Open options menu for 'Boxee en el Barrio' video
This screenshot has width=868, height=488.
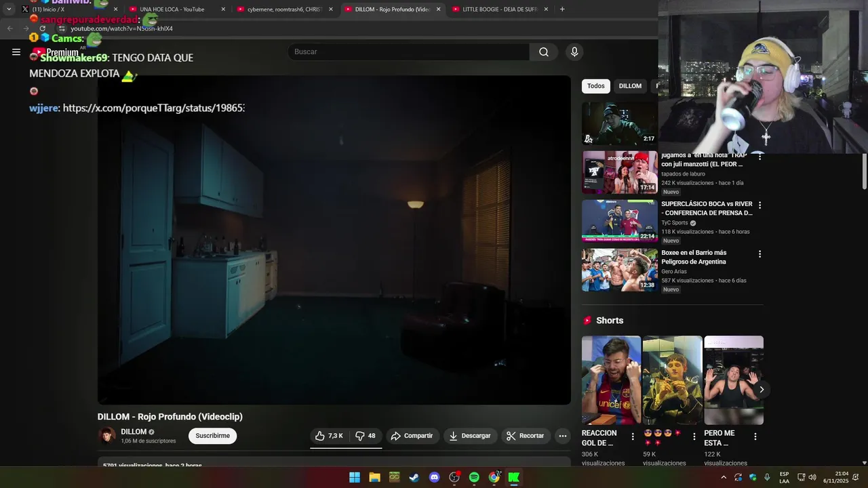point(759,253)
